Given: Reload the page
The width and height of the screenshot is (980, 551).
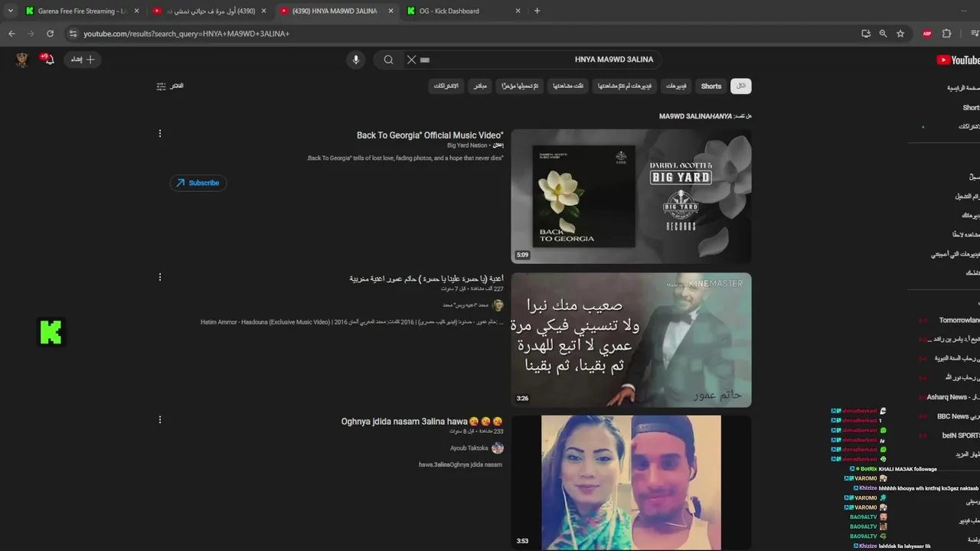Looking at the screenshot, I should point(51,34).
